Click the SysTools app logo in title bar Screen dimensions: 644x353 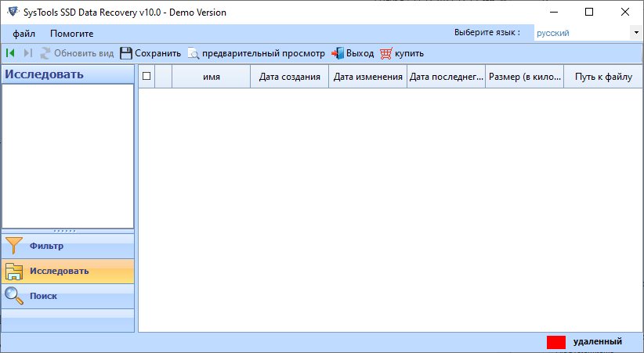pyautogui.click(x=13, y=12)
